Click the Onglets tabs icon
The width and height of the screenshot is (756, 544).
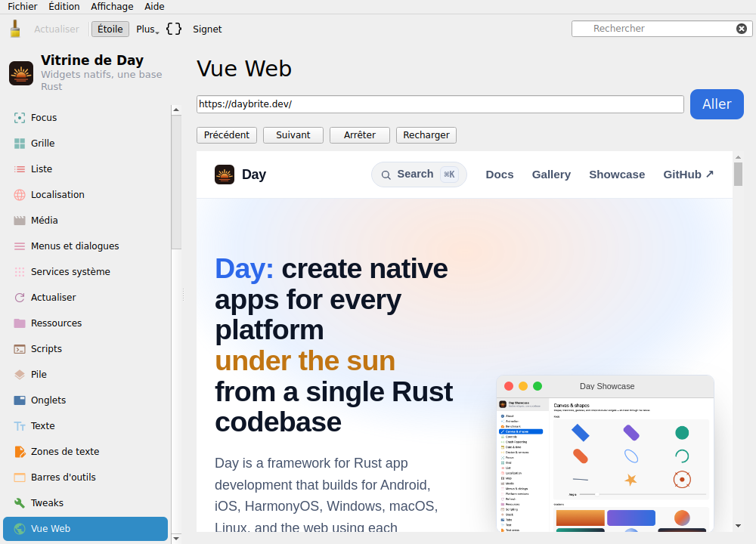20,400
